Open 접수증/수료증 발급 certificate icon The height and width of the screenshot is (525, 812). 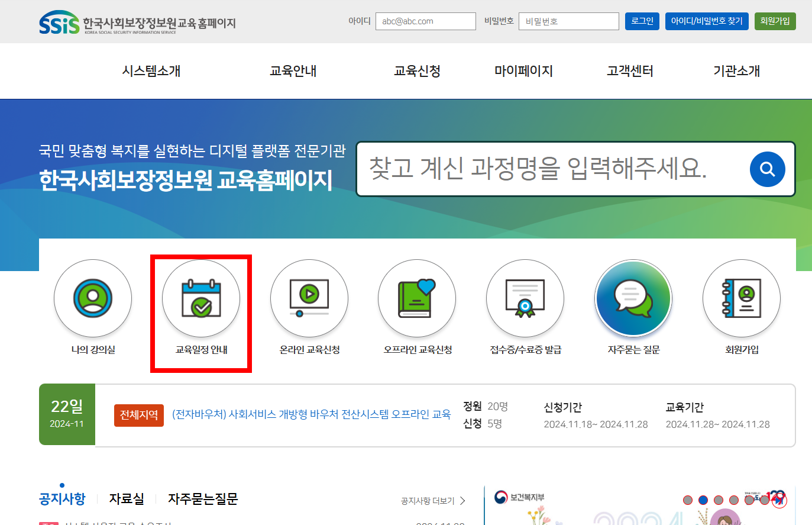(x=525, y=298)
